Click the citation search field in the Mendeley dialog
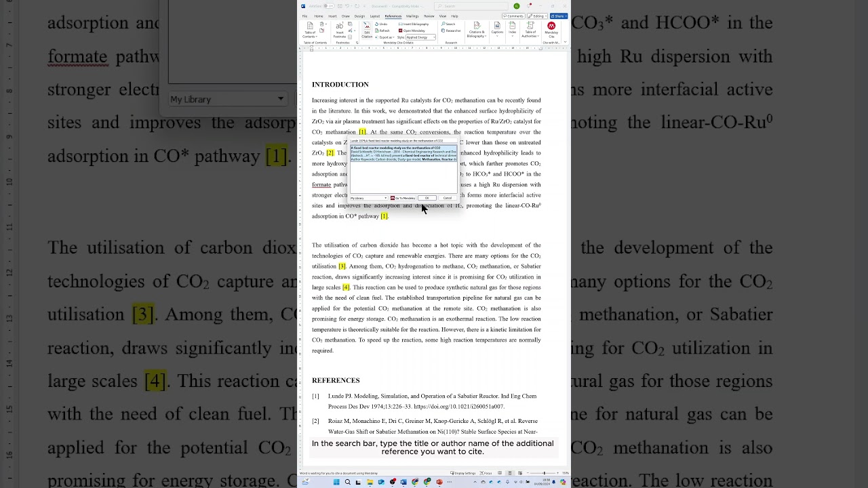The width and height of the screenshot is (868, 488). click(x=403, y=141)
